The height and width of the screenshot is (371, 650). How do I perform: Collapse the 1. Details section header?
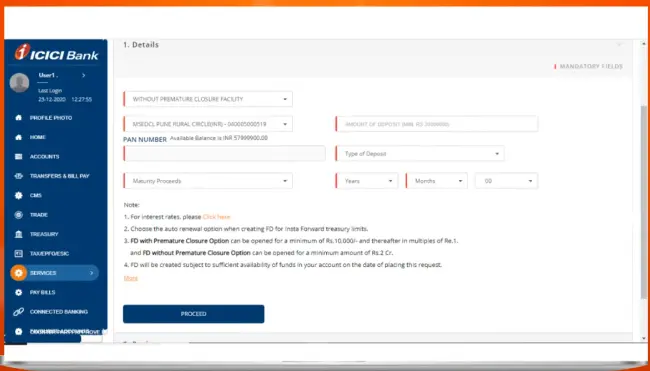tap(373, 45)
